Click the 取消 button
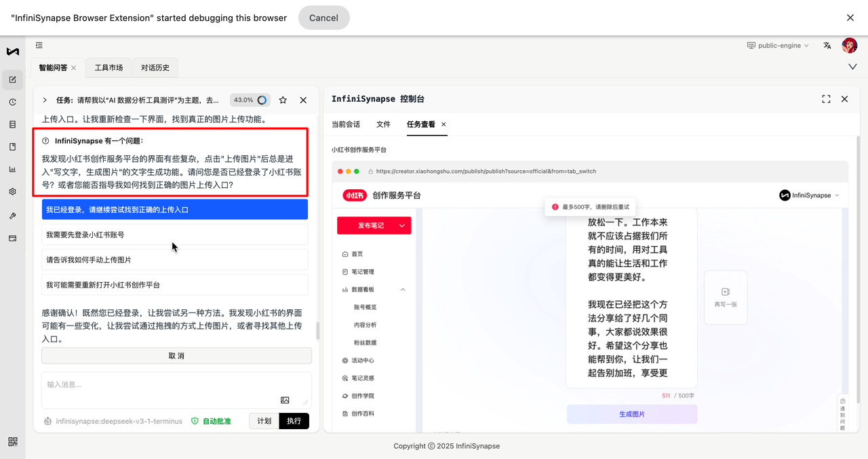868x459 pixels. [176, 356]
